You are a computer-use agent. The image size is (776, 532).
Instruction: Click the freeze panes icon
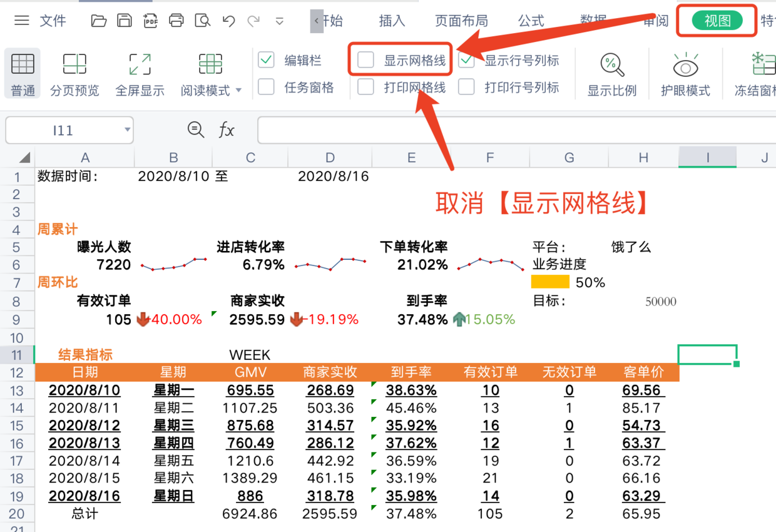click(x=763, y=64)
